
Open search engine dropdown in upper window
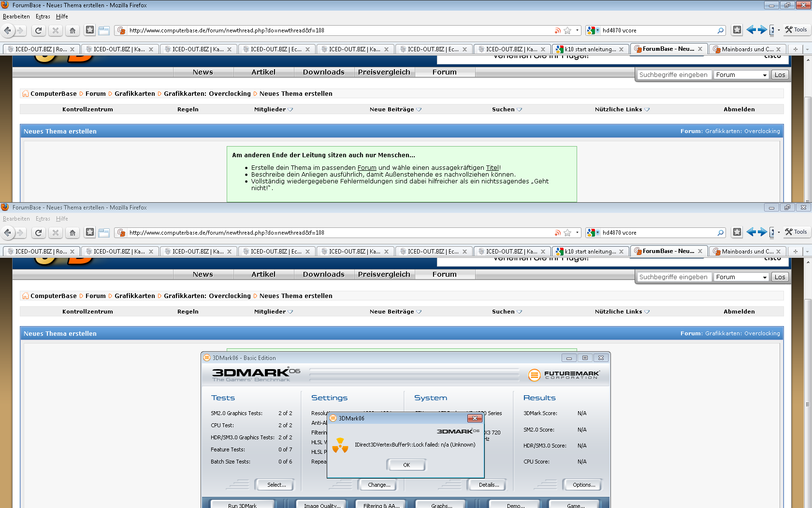coord(597,30)
